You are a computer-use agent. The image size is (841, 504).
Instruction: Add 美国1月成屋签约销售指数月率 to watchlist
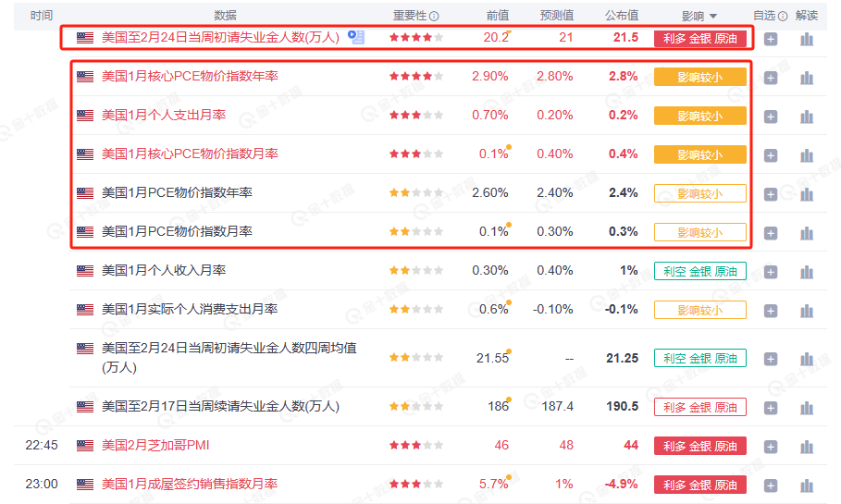(770, 486)
